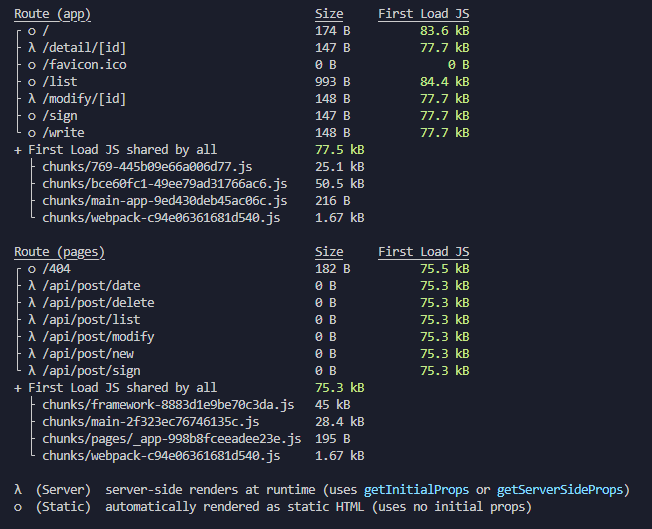Click the 28.4 kB chunk size
The width and height of the screenshot is (652, 529).
click(x=340, y=422)
